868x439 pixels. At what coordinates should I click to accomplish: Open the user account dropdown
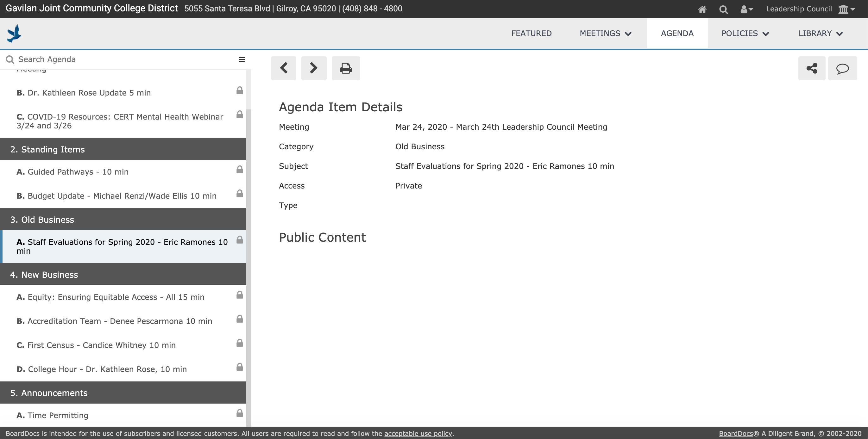coord(746,9)
